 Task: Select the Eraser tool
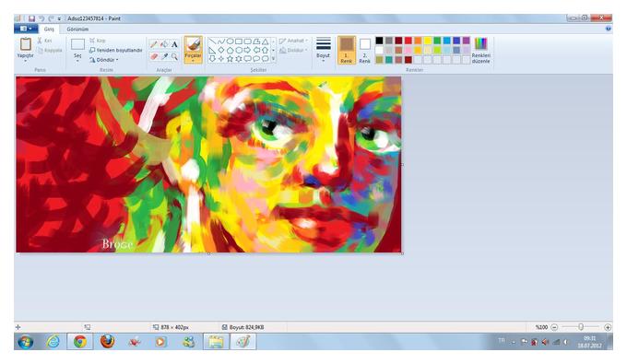click(x=154, y=57)
